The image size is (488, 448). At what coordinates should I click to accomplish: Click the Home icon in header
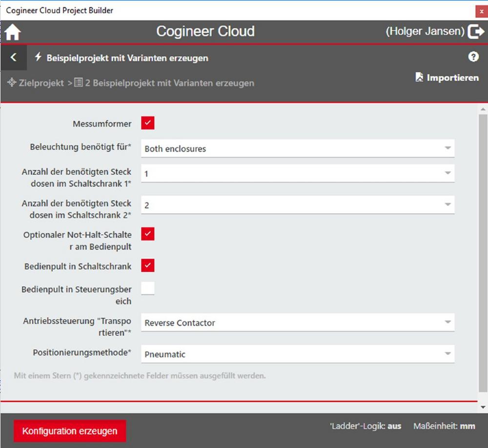(13, 32)
